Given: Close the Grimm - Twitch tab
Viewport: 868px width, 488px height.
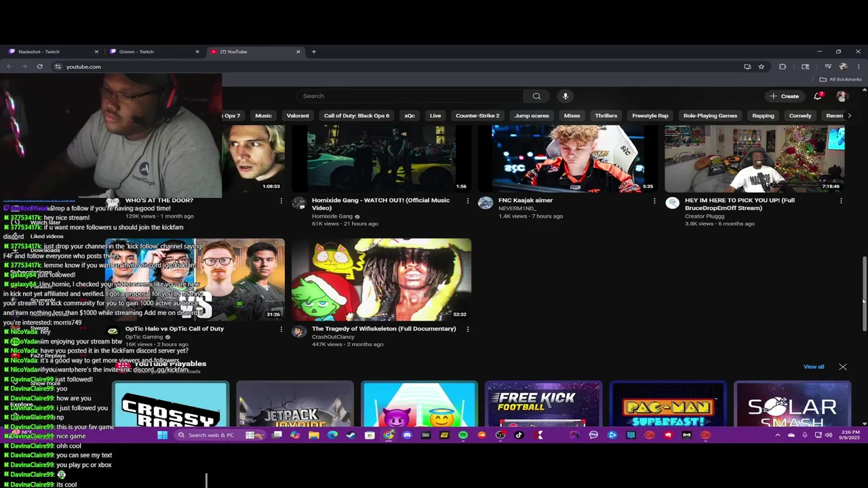Looking at the screenshot, I should (197, 52).
